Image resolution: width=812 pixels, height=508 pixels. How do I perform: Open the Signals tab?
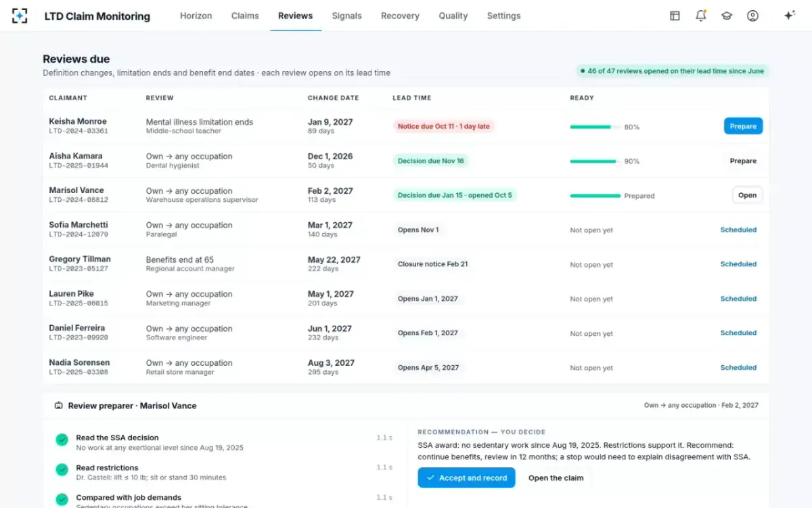pyautogui.click(x=346, y=16)
